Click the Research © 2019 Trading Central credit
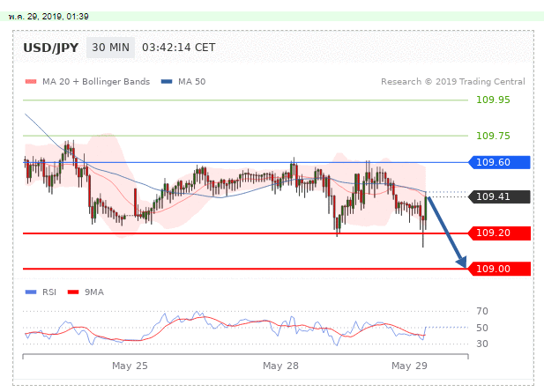Screen dimensions: 544x392 453,82
